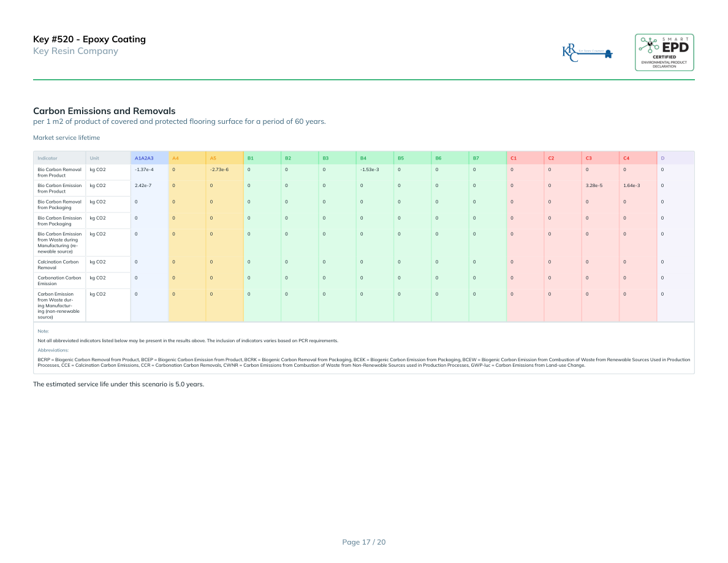The height and width of the screenshot is (563, 728).
Task: Click the green B4 column header
Action: coord(363,158)
